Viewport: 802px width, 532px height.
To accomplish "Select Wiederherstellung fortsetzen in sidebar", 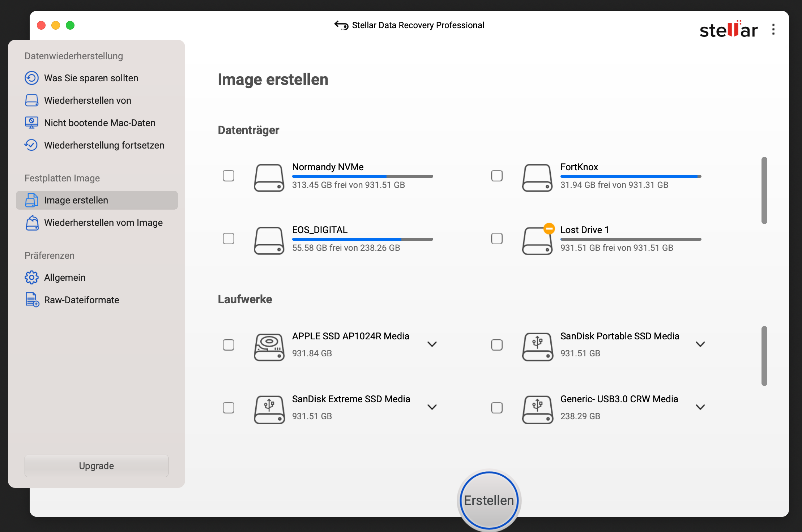I will coord(97,145).
